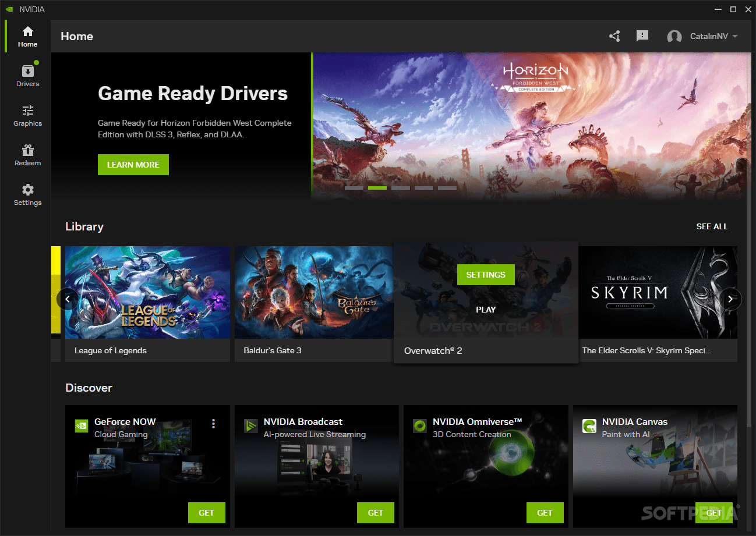Open Overwatch 2 Settings button
This screenshot has height=536, width=756.
[x=486, y=275]
